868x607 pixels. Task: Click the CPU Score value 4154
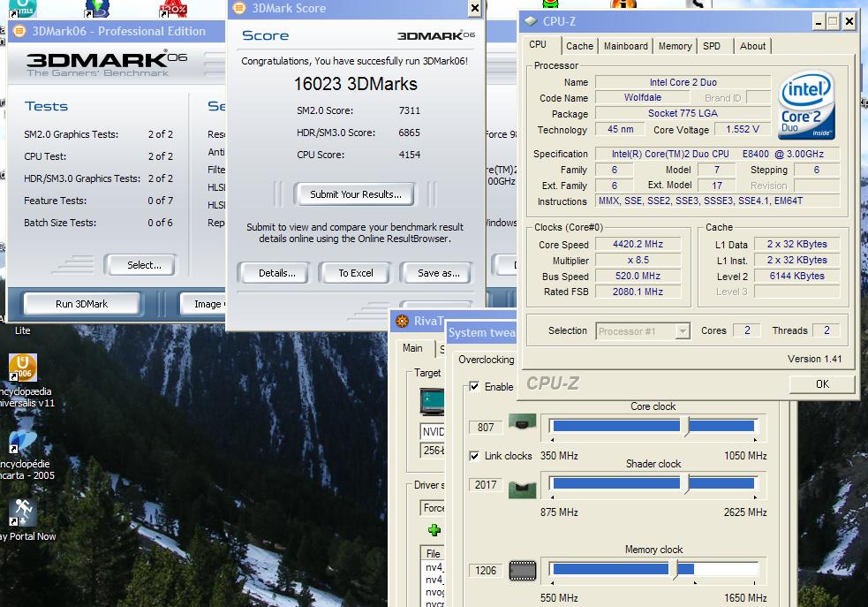click(410, 155)
